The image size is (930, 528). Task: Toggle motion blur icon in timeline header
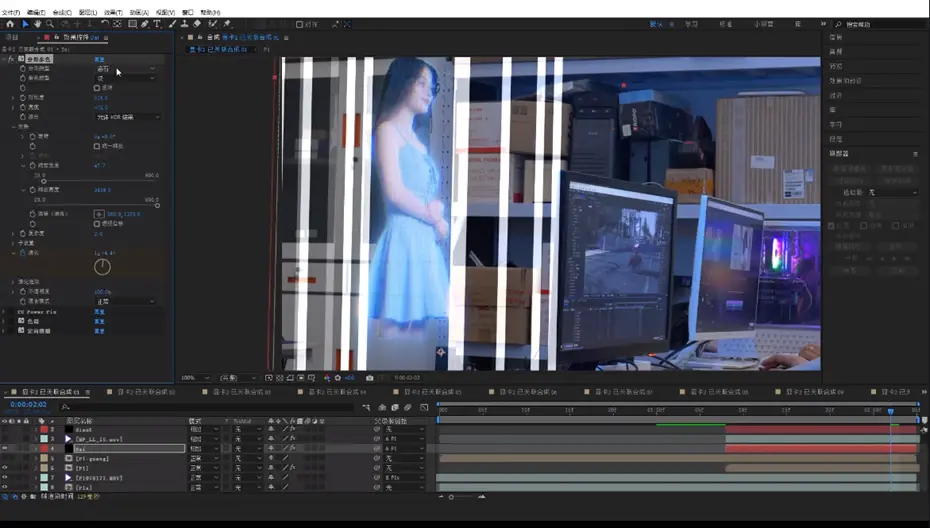[408, 408]
